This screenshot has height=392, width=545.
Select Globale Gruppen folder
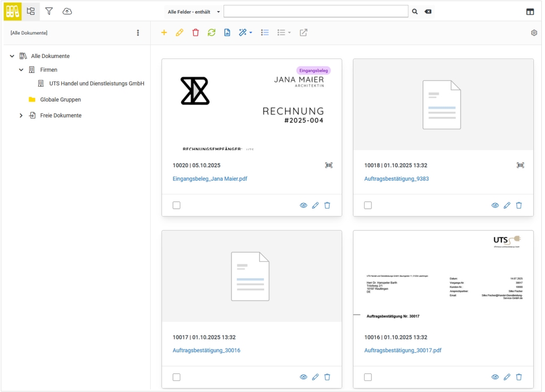60,99
